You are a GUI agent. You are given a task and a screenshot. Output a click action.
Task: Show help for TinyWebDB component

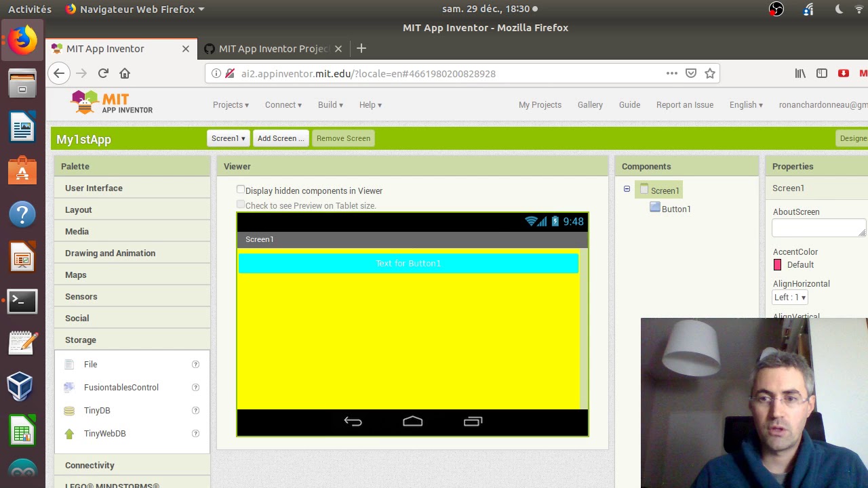tap(195, 434)
